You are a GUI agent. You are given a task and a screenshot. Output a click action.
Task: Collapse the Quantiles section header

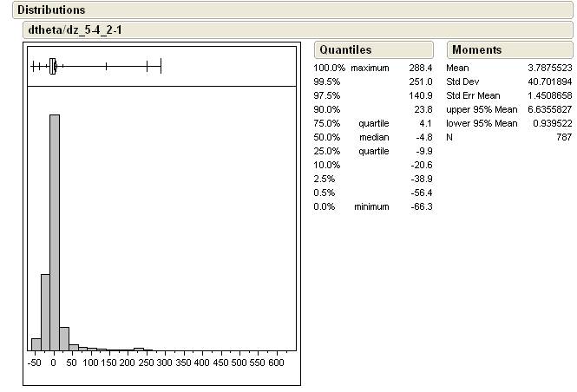click(344, 50)
